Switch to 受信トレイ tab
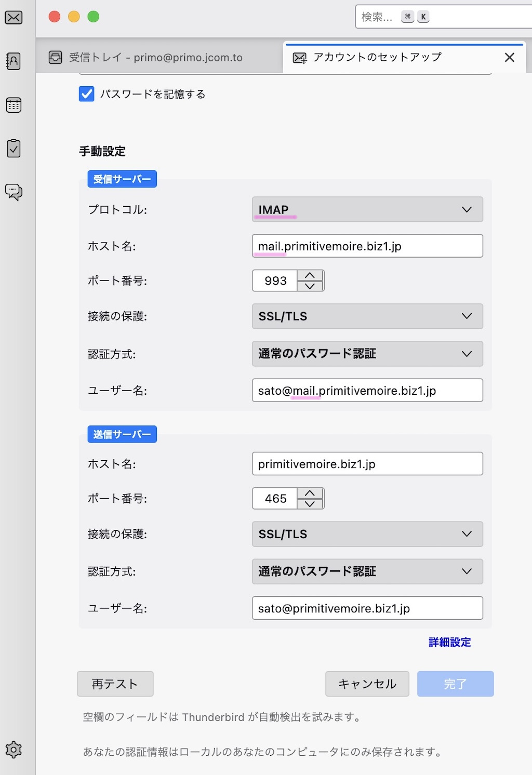 click(x=156, y=58)
